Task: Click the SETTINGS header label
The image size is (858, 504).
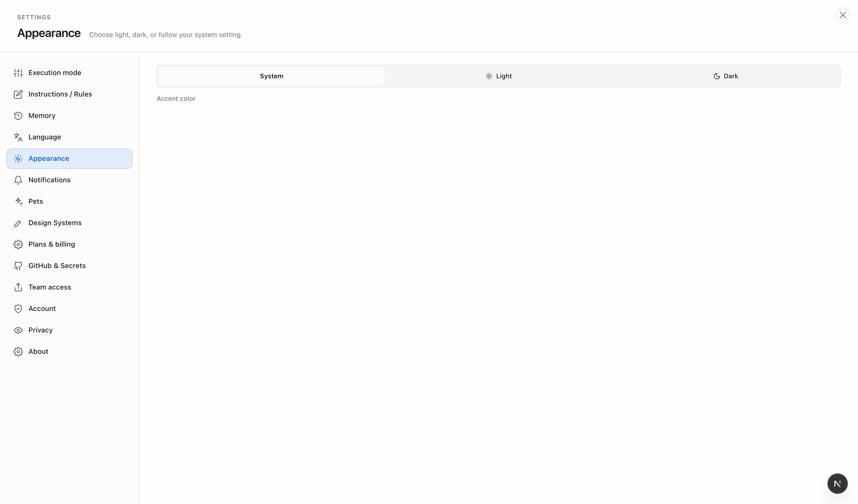Action: (x=34, y=17)
